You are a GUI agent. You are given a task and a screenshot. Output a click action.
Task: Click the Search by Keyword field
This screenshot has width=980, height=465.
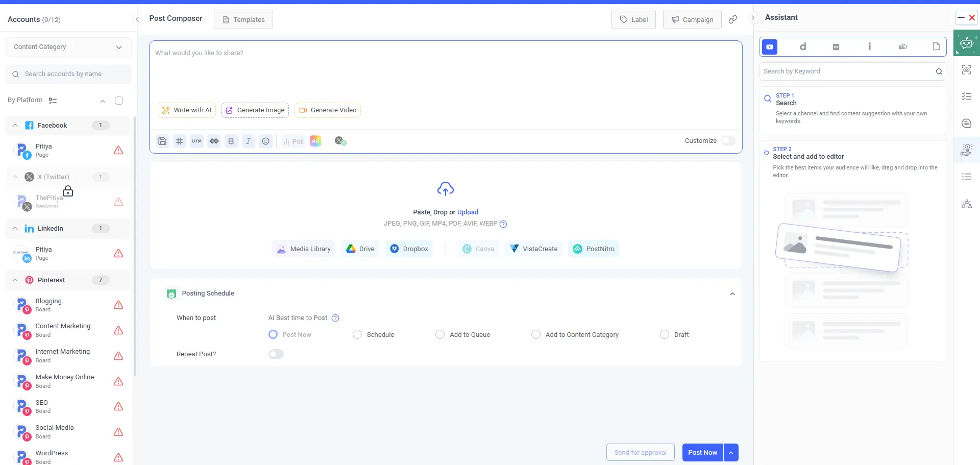coord(847,71)
